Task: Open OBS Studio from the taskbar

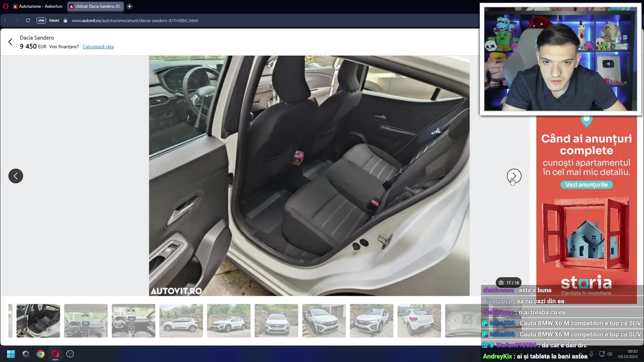Action: click(70, 354)
